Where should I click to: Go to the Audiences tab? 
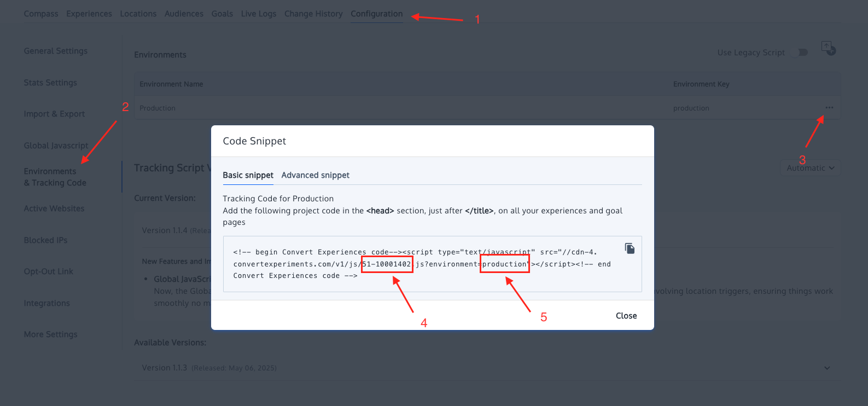pos(184,14)
